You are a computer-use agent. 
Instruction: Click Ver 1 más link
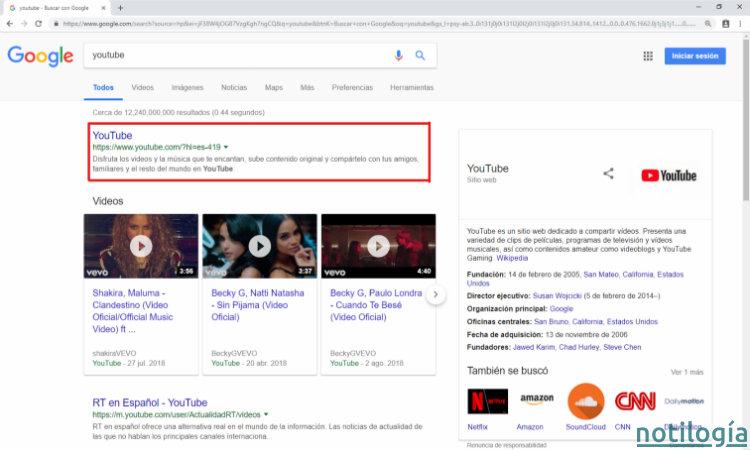(687, 372)
